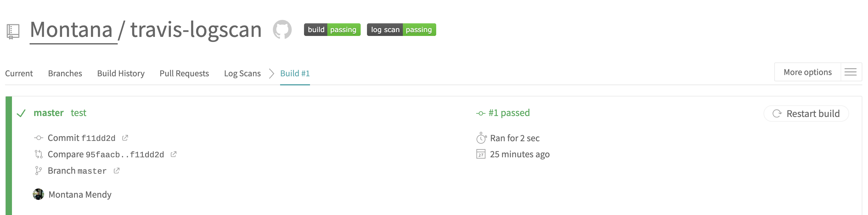Viewport: 868px width, 215px height.
Task: Open the More options menu
Action: 807,72
